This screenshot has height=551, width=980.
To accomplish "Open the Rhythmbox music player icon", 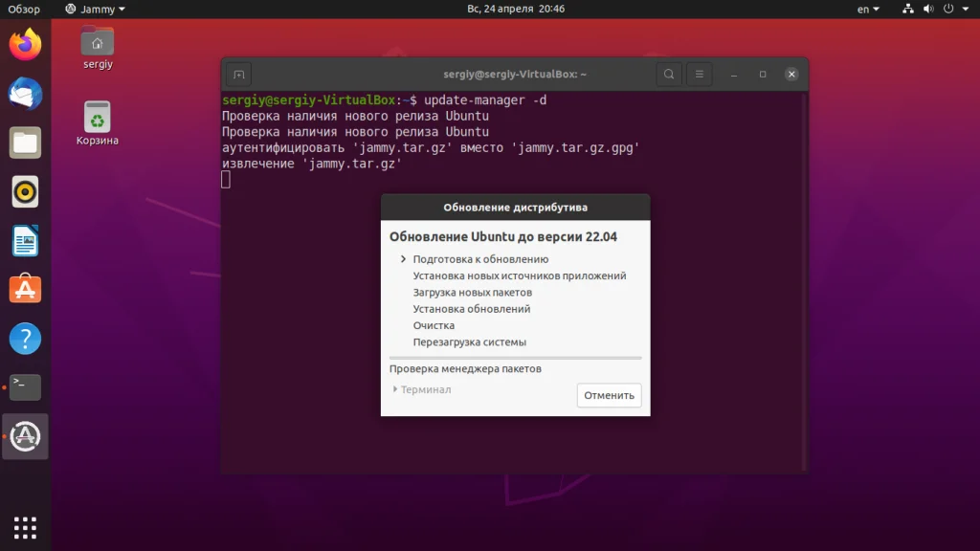I will 25,191.
